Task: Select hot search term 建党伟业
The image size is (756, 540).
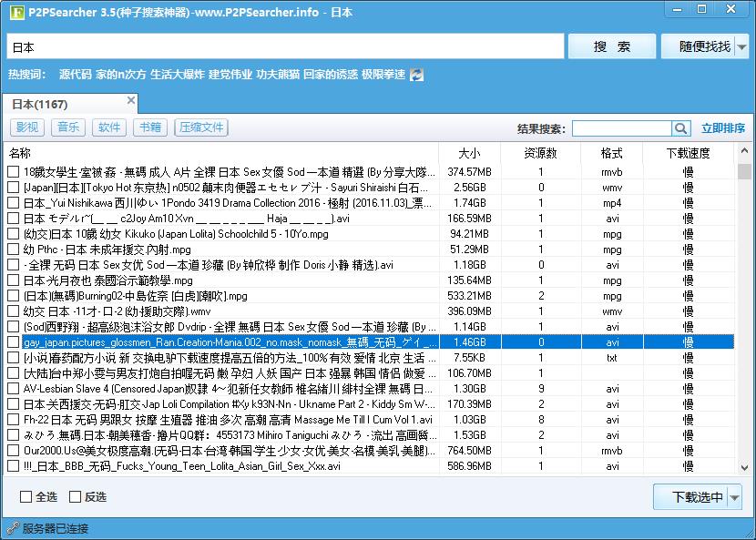Action: click(x=230, y=75)
